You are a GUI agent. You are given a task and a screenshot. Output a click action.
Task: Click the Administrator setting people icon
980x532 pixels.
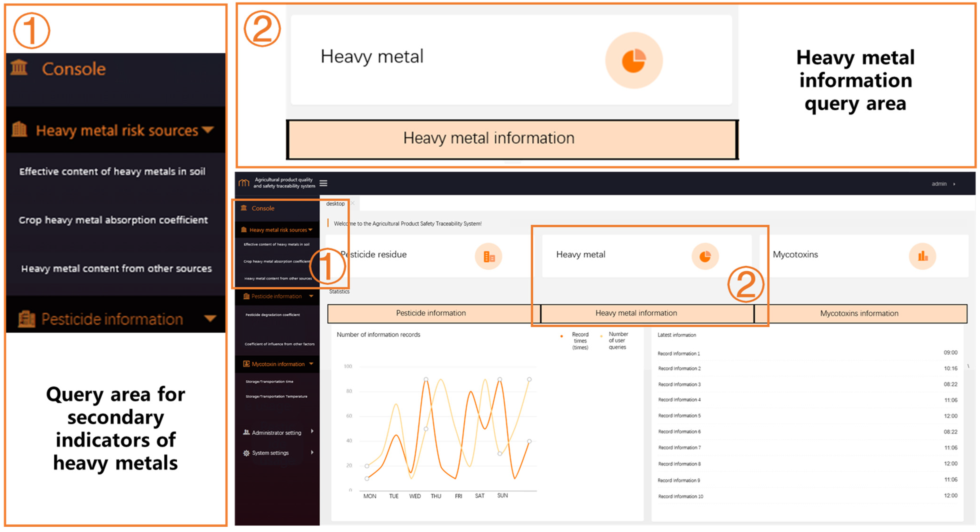point(246,432)
